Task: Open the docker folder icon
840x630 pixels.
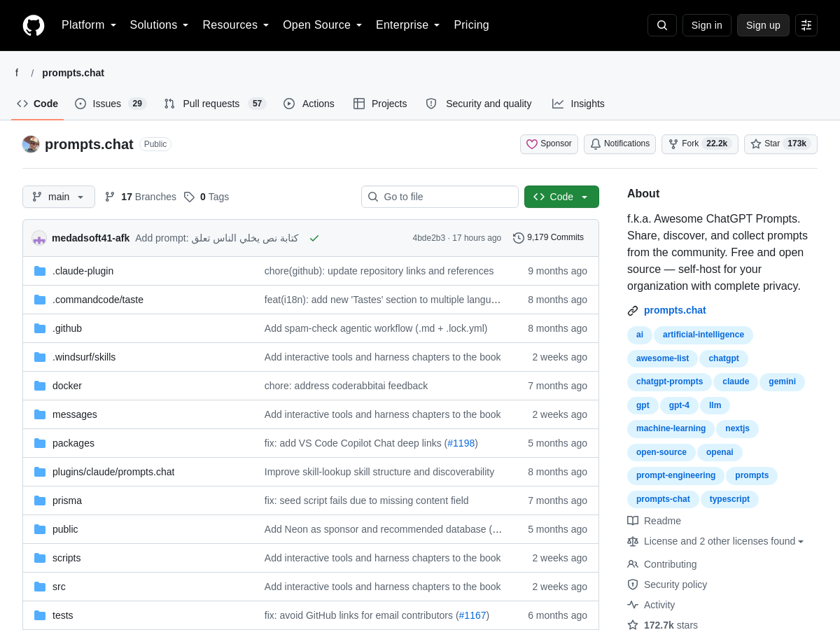Action: click(x=40, y=386)
